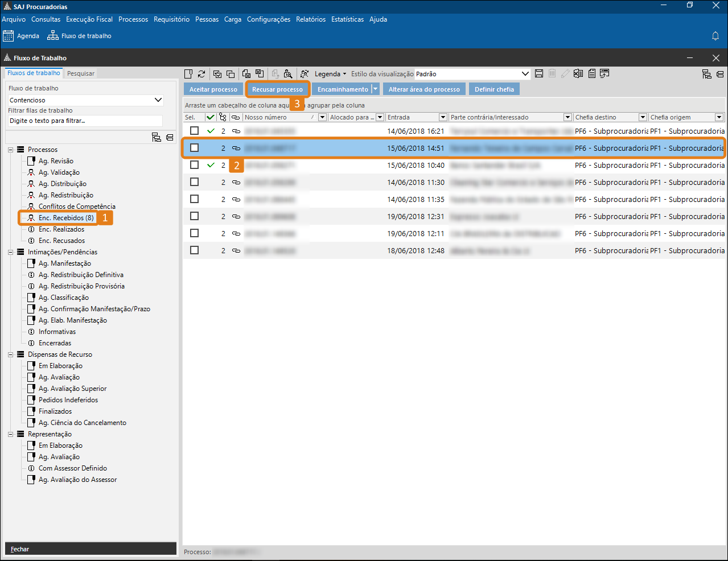The height and width of the screenshot is (561, 728).
Task: Open the Contencioso workflow dropdown
Action: click(x=158, y=100)
